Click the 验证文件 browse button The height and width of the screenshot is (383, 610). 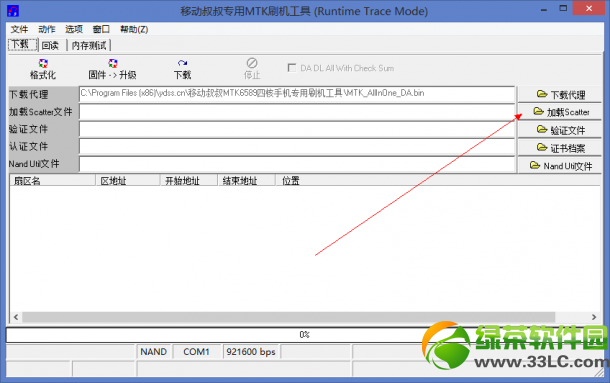(560, 130)
